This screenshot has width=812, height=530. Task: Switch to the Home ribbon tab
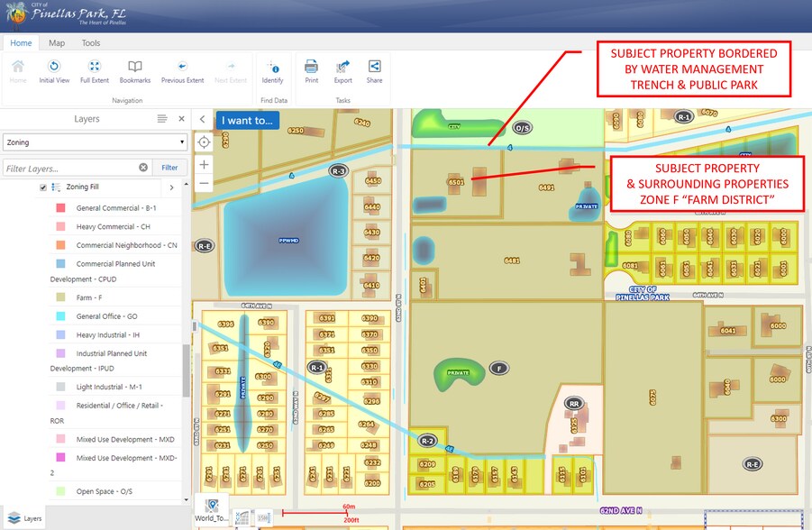tap(21, 43)
